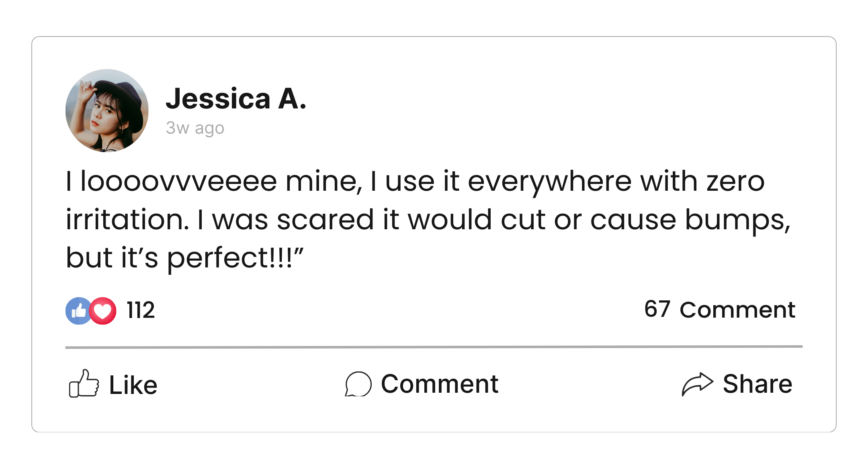868x465 pixels.
Task: Click the Comment speech bubble icon
Action: coord(358,384)
